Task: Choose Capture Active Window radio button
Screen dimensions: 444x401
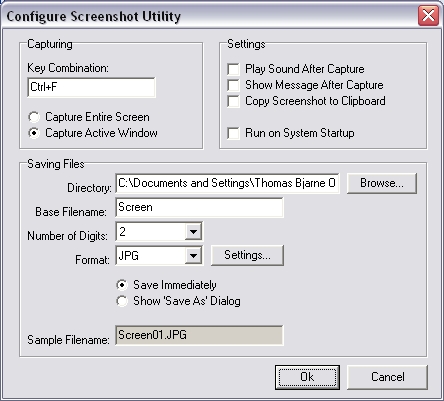Action: pos(34,133)
